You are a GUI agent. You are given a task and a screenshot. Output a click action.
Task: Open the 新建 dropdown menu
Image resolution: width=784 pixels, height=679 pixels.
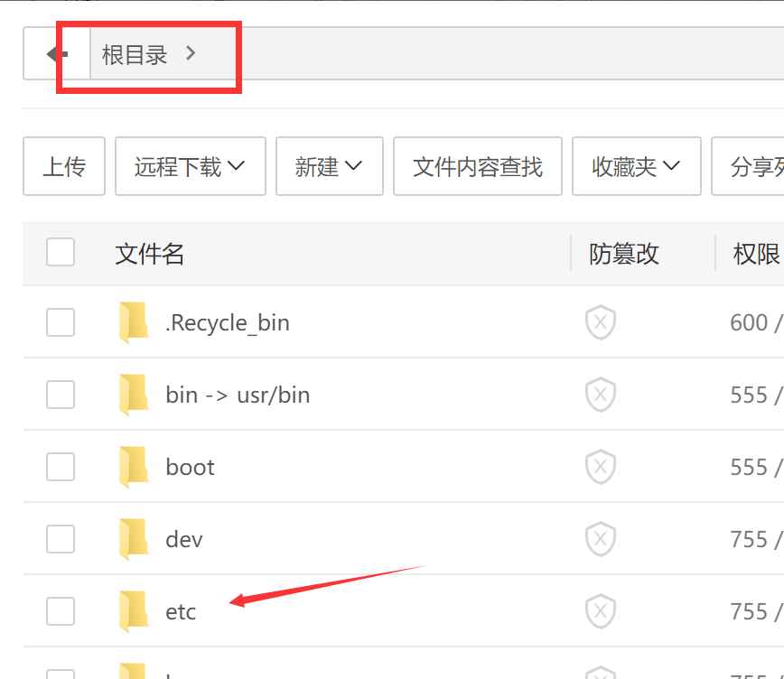(329, 166)
